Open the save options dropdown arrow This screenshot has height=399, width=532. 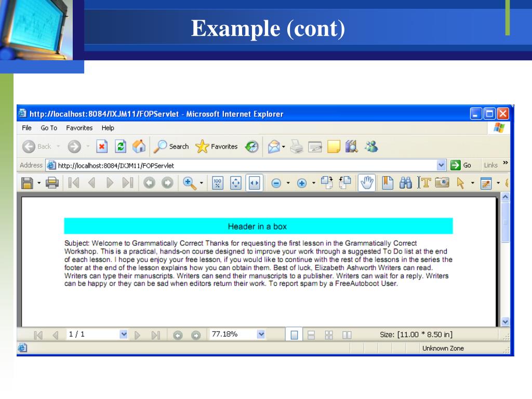pyautogui.click(x=39, y=183)
